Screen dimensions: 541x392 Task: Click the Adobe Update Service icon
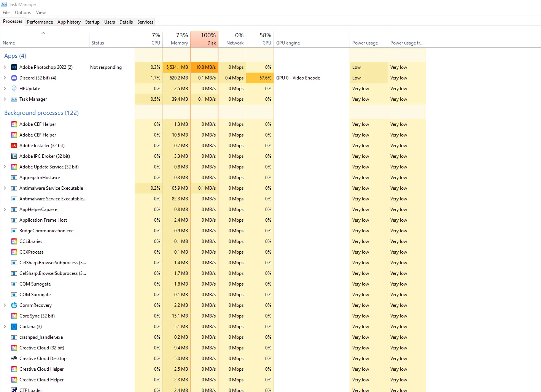pyautogui.click(x=14, y=167)
